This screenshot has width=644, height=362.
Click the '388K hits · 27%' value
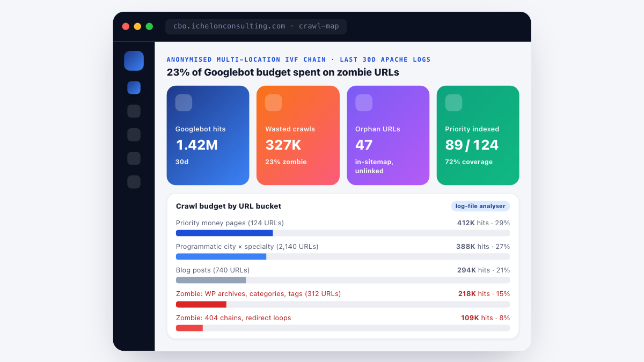point(483,246)
